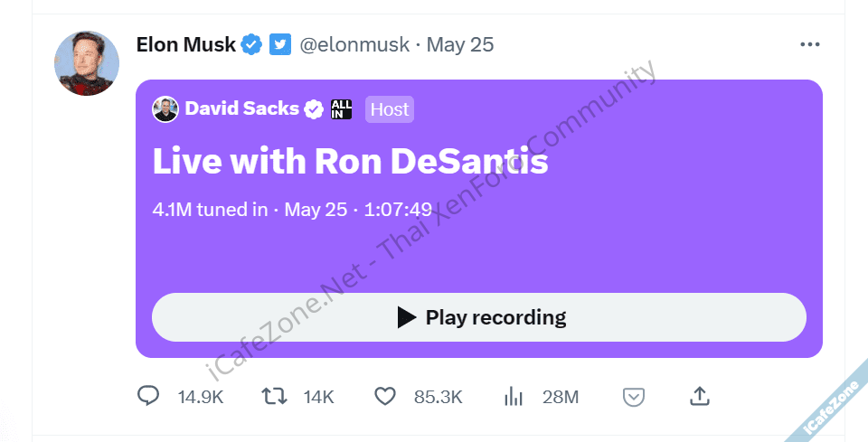
Task: Share the tweet via upload arrow icon
Action: coord(699,396)
